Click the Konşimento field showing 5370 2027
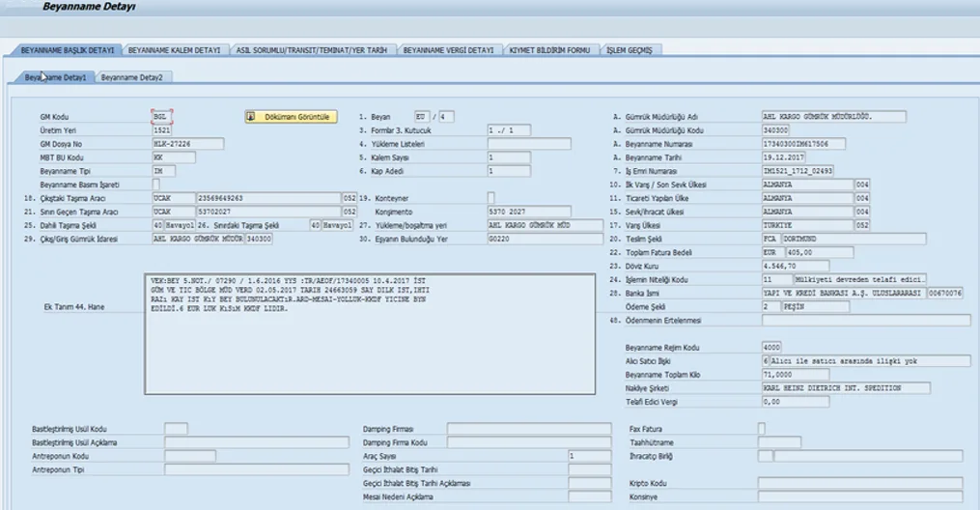Image resolution: width=980 pixels, height=510 pixels. (529, 212)
